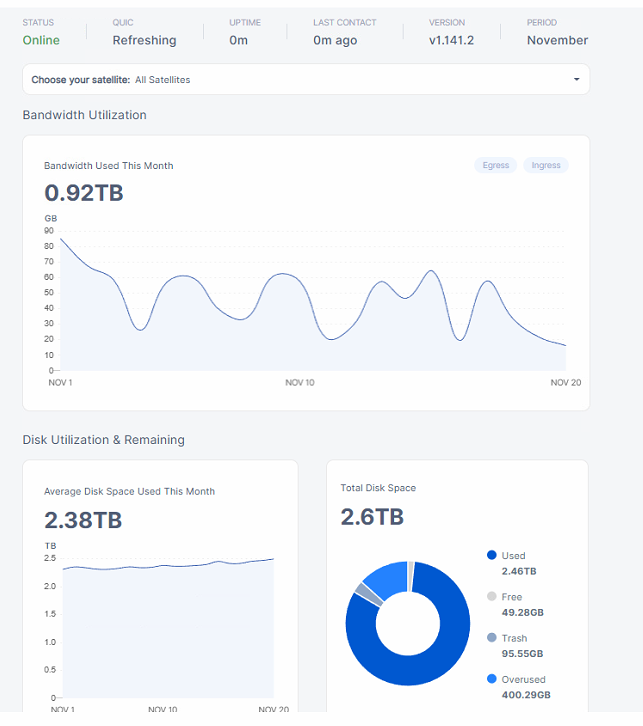Click NOV 10 on the bandwidth chart axis

[300, 383]
